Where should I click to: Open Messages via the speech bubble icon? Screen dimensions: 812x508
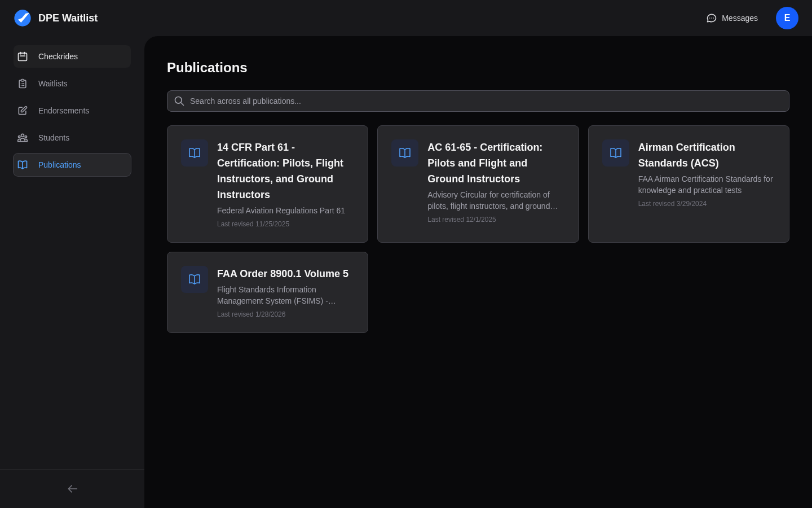click(x=711, y=18)
